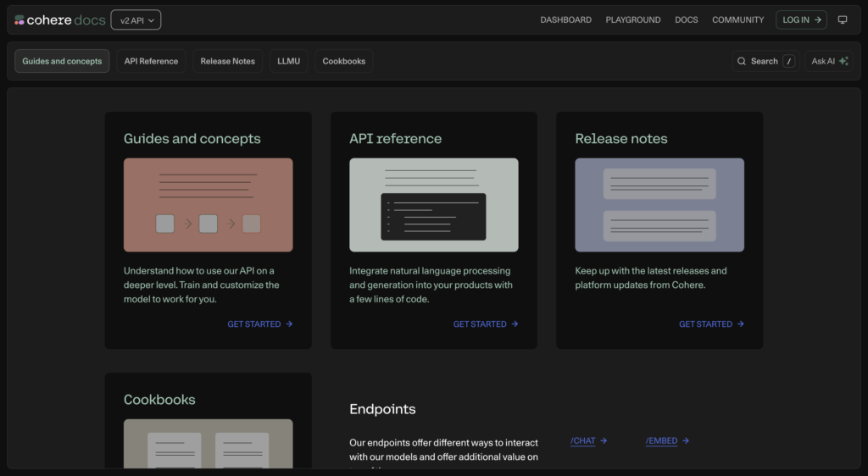The image size is (868, 476).
Task: Click the API reference card illustration
Action: click(434, 205)
